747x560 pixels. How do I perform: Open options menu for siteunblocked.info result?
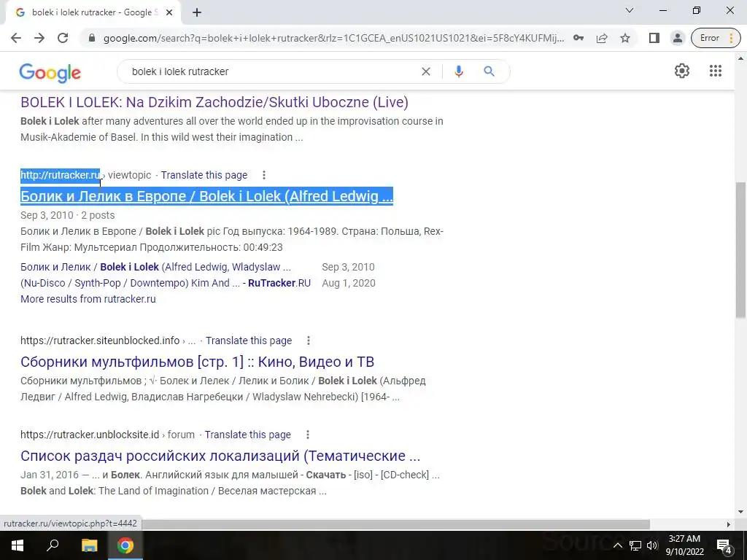pos(309,341)
